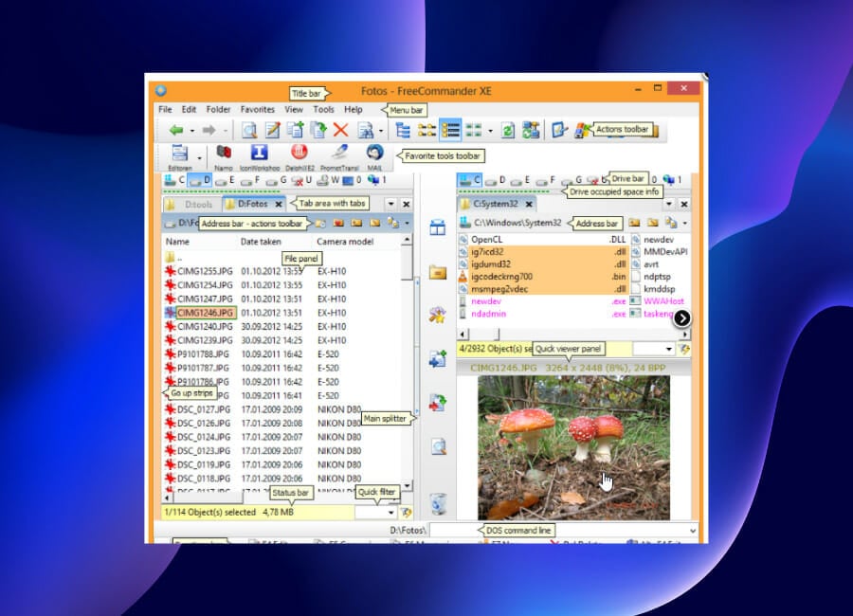The height and width of the screenshot is (616, 853).
Task: Sort by the Name column header
Action: coord(177,241)
